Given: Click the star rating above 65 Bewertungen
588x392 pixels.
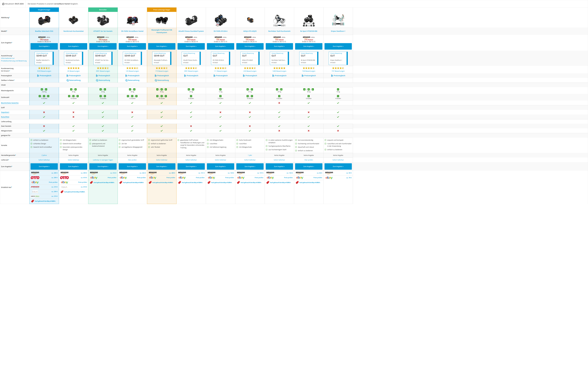Looking at the screenshot, I should point(73,68).
